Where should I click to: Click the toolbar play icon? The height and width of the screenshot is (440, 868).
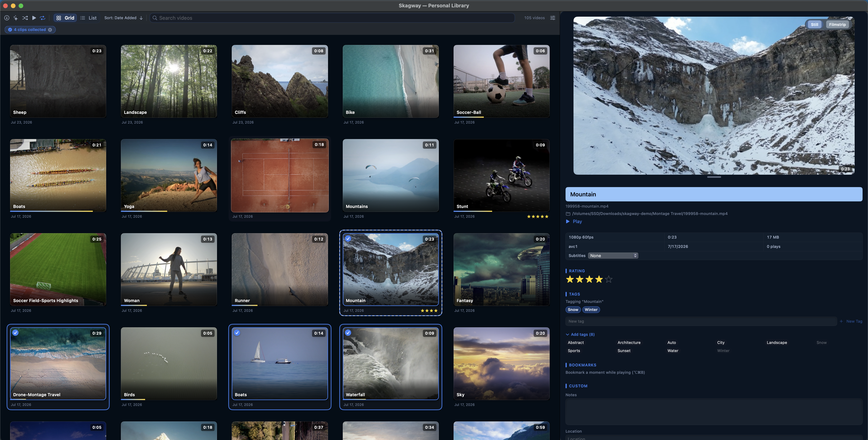(x=34, y=18)
